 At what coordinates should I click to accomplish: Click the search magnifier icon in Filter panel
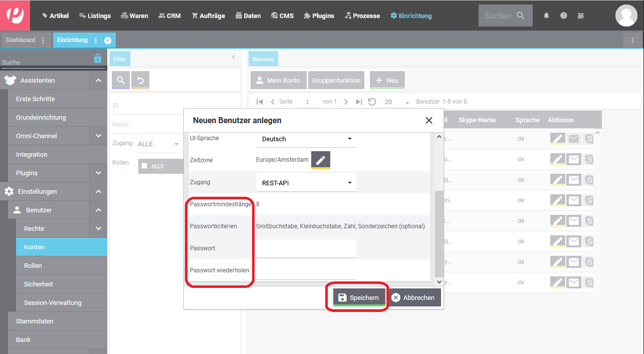(120, 80)
